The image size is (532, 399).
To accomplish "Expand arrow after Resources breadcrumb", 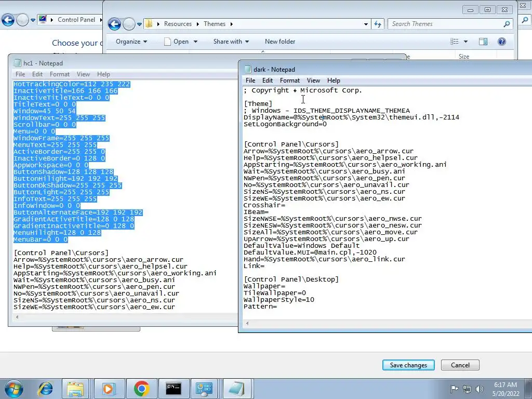I will 198,24.
